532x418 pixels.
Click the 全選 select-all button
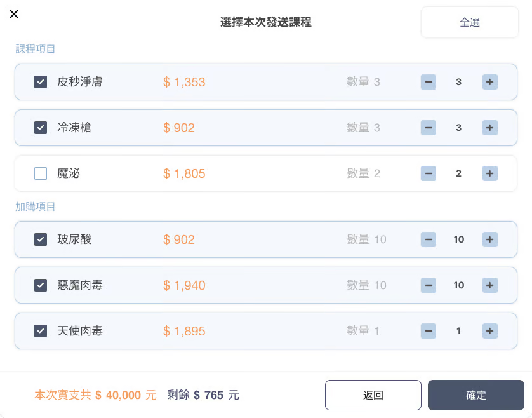tap(470, 22)
